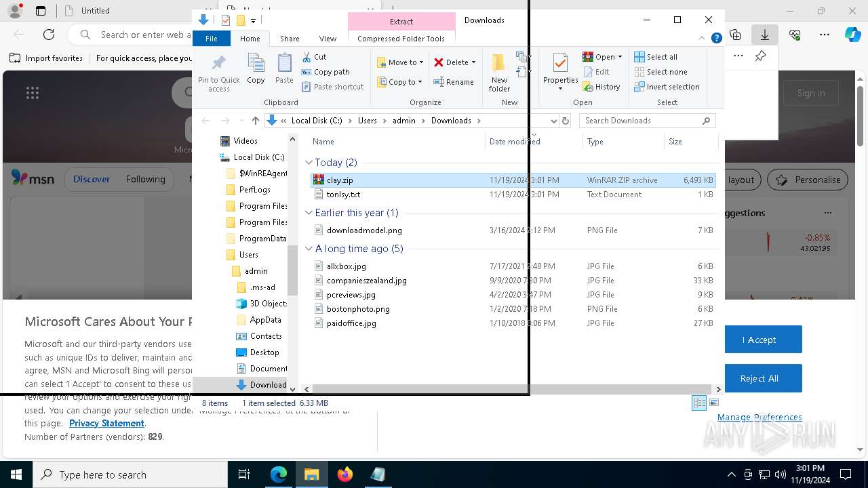Collapse the Today group

(309, 163)
